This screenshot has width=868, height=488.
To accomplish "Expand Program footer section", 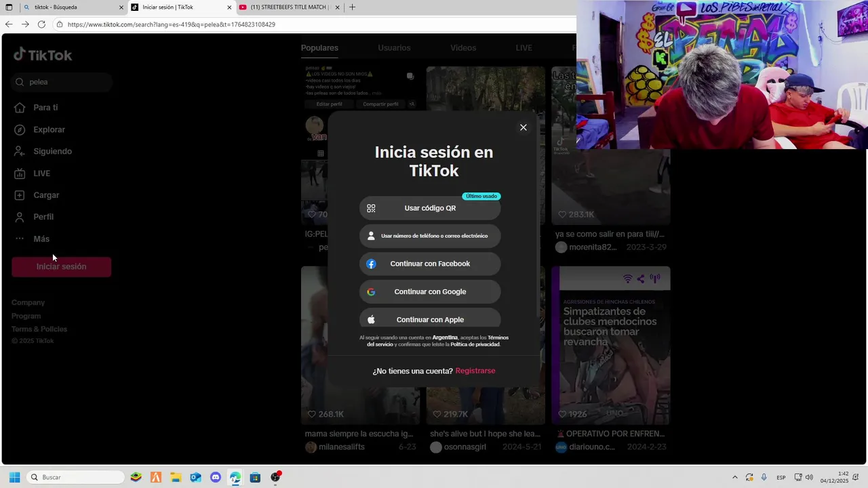I will click(26, 316).
